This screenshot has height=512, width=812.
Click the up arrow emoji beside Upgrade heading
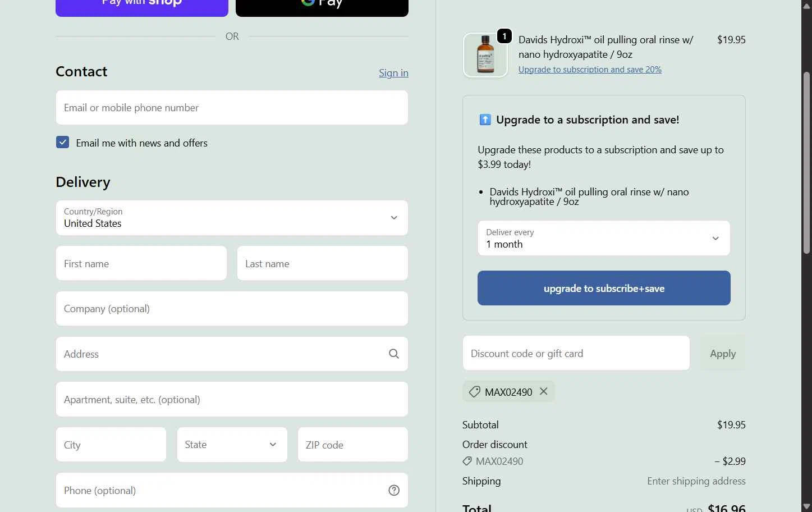point(485,120)
